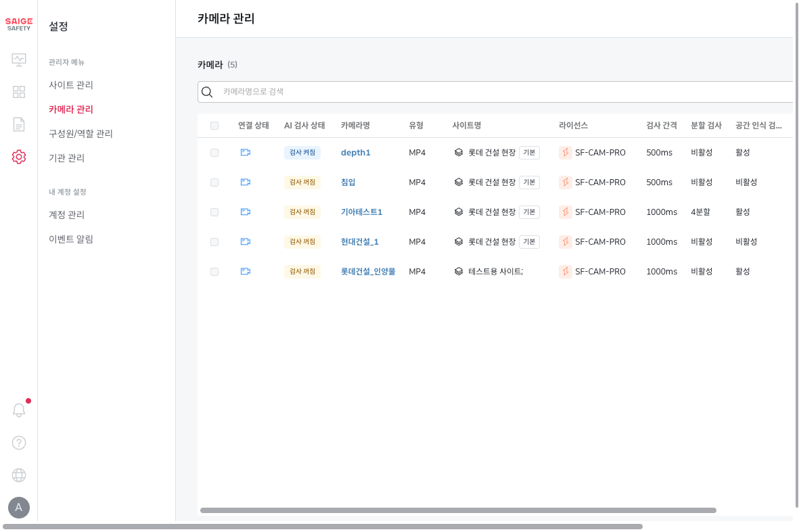Viewport: 801px width, 532px height.
Task: Click the license icon in 침입 row
Action: click(x=566, y=182)
